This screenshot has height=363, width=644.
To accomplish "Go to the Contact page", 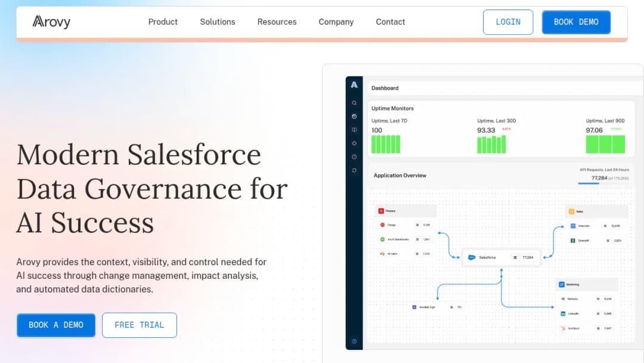I will click(x=391, y=21).
